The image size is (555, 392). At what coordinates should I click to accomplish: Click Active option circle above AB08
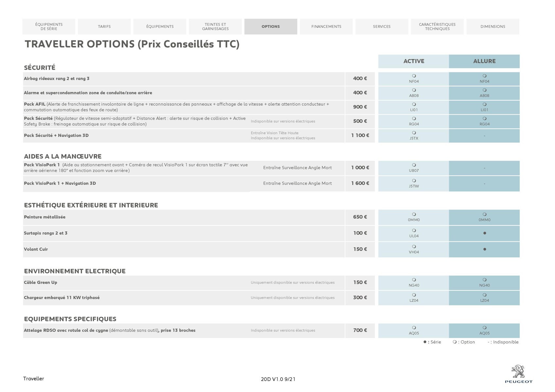point(414,90)
